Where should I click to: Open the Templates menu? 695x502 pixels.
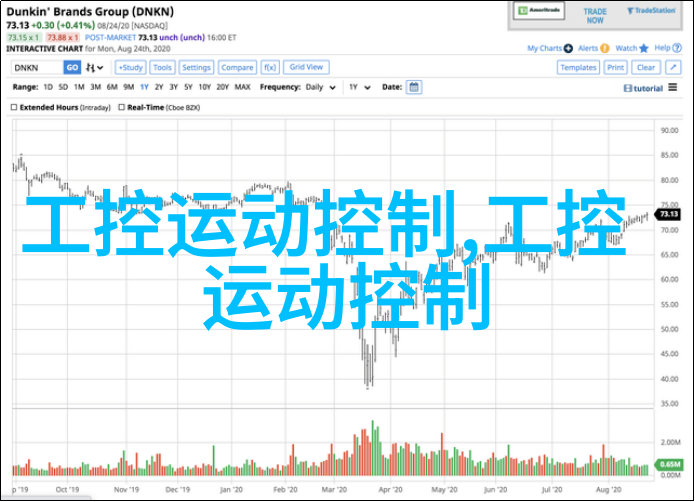[x=578, y=67]
